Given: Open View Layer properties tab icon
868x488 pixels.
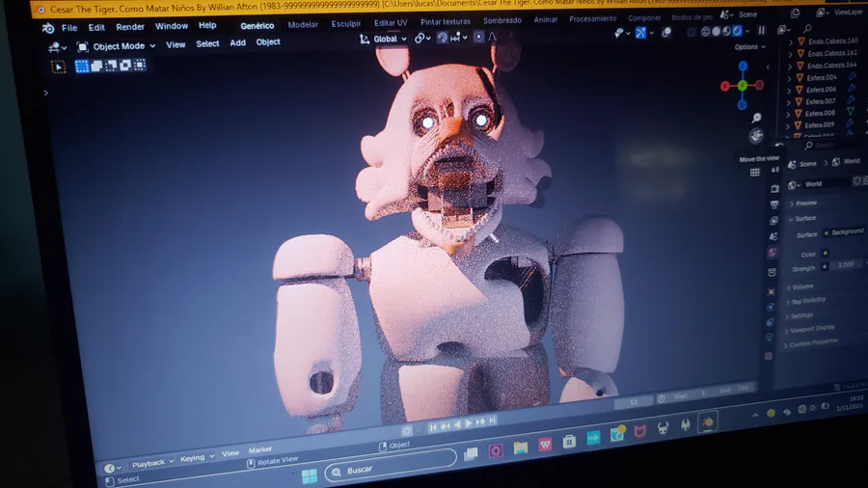Looking at the screenshot, I should point(773,220).
